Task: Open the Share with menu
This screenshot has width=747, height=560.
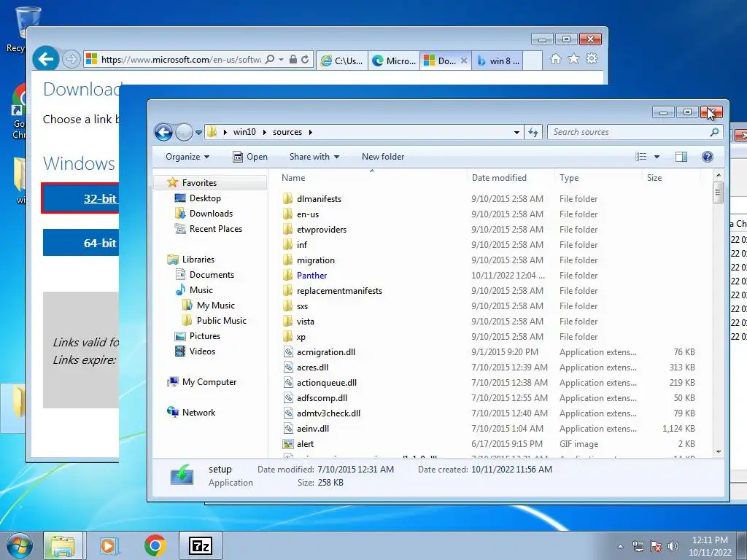Action: point(314,157)
